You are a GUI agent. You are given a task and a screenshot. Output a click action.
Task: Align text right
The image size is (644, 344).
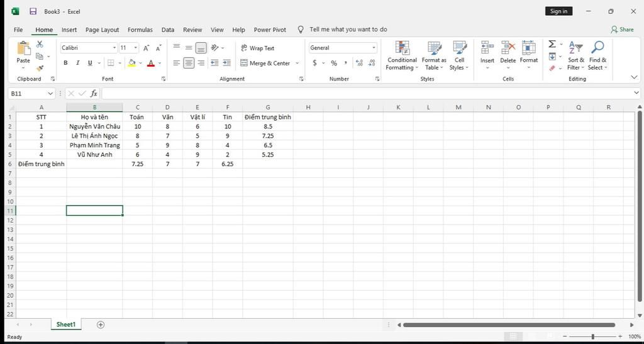coord(201,63)
